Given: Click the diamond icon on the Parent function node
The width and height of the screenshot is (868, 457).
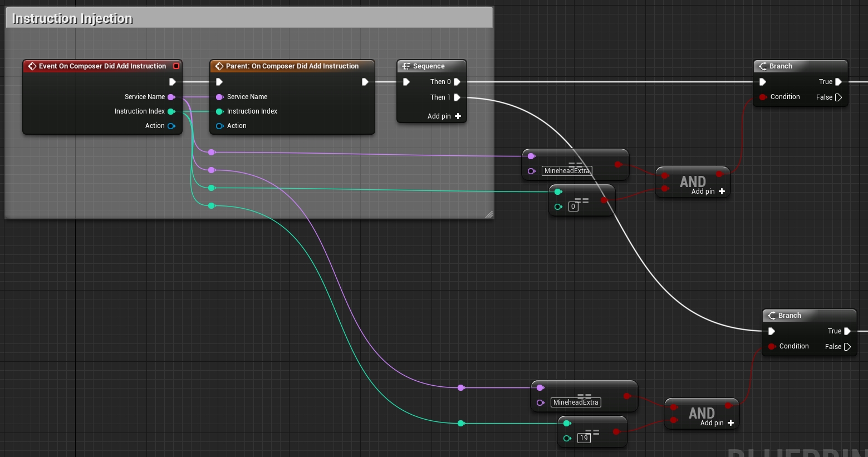Looking at the screenshot, I should click(218, 66).
